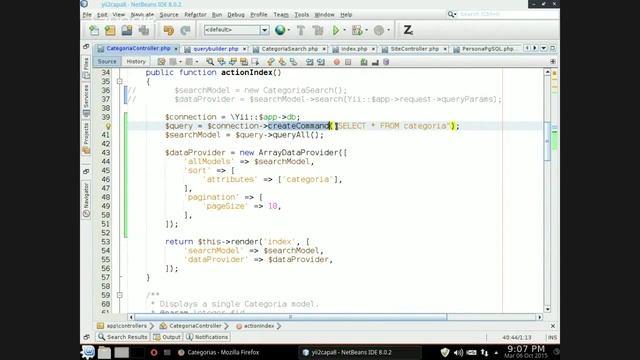Click the green Run Project arrow

[x=336, y=30]
